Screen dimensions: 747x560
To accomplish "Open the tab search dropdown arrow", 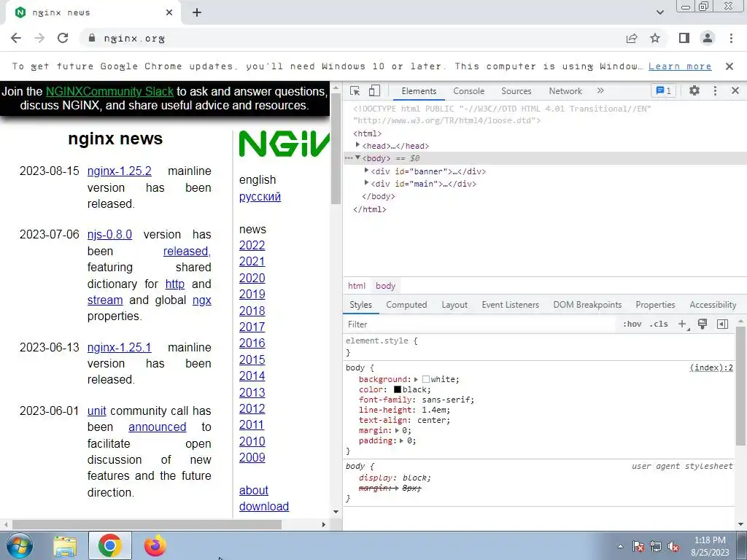I will (659, 12).
